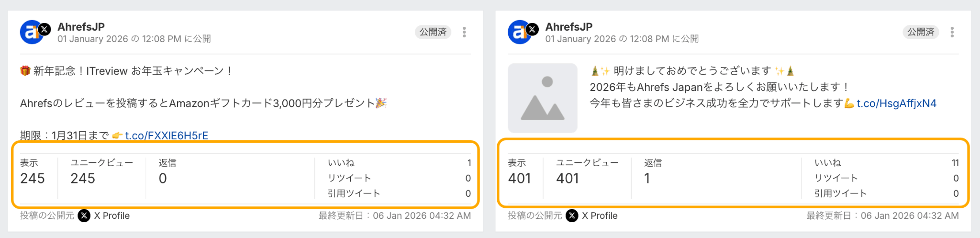Click the AhrefsJP avatar on the left post

[31, 32]
